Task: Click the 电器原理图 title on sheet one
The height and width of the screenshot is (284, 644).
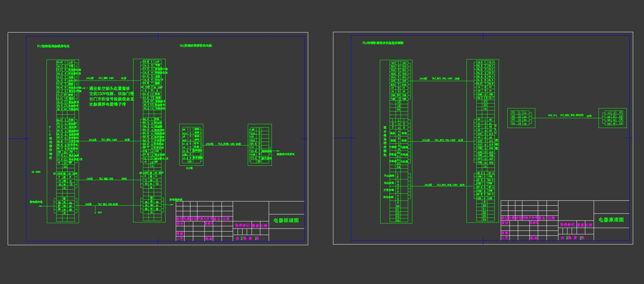Action: [286, 221]
